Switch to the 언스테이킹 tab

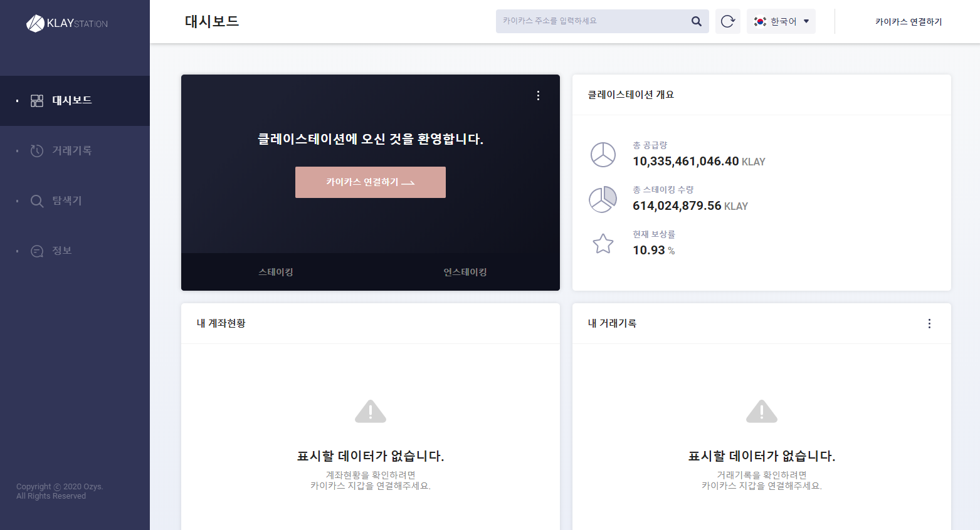465,272
